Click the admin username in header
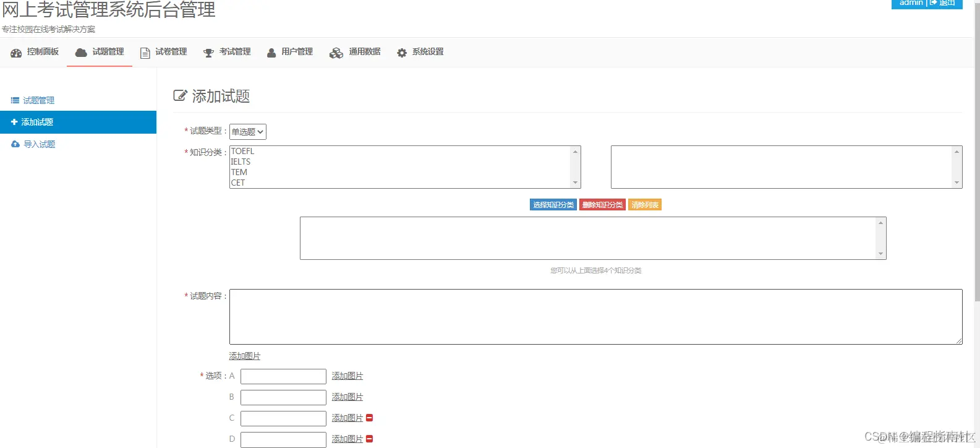Viewport: 980px width, 448px height. pyautogui.click(x=911, y=3)
